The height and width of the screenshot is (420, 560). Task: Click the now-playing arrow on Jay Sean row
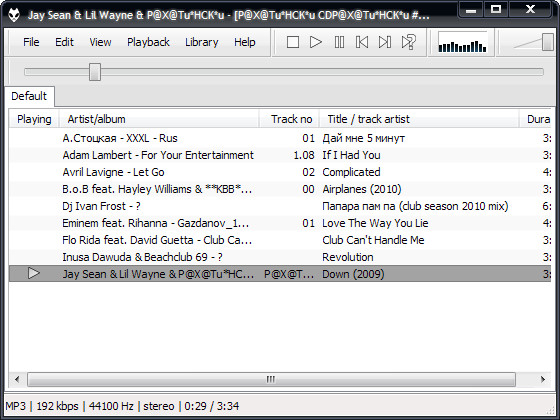tap(34, 274)
